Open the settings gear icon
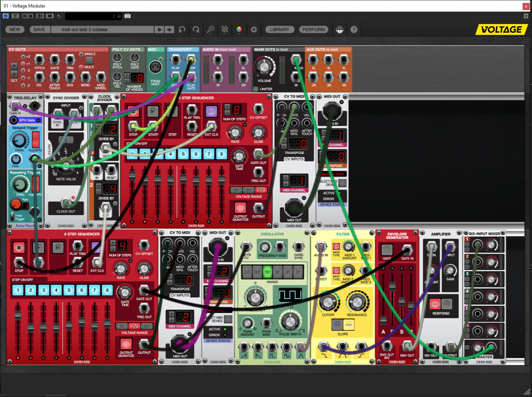 (254, 29)
